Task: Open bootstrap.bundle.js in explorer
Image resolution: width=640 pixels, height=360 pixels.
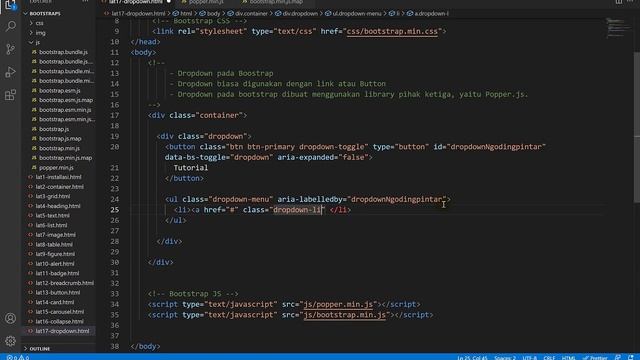Action: point(63,52)
